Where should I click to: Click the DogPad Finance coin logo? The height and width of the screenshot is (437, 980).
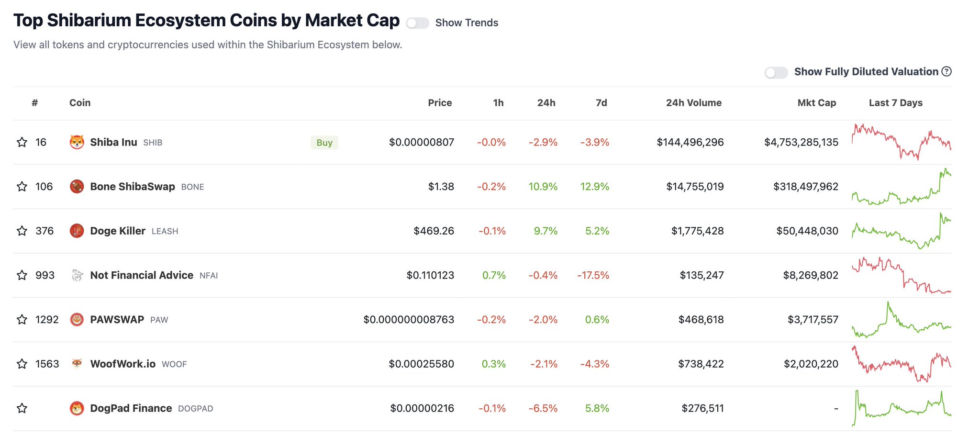click(77, 408)
